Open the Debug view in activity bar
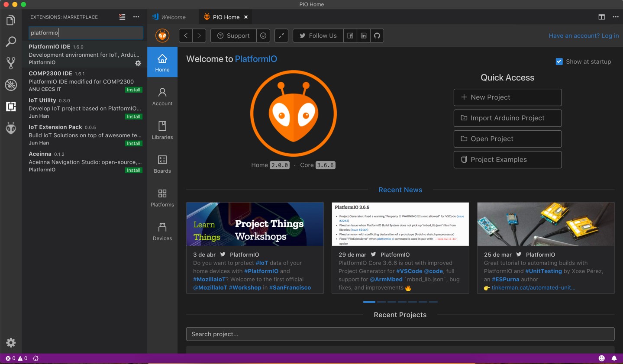The width and height of the screenshot is (623, 364). click(x=11, y=85)
